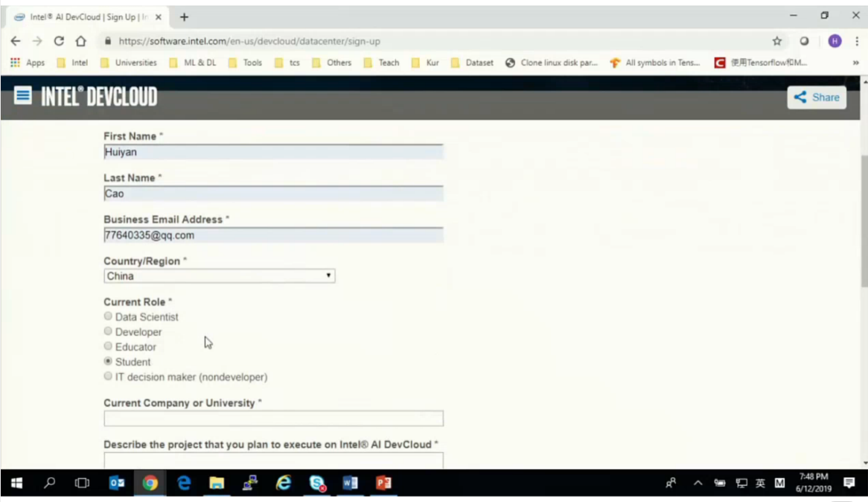Viewport: 868px width, 502px height.
Task: Open the Dataset bookmarks folder
Action: pos(472,63)
